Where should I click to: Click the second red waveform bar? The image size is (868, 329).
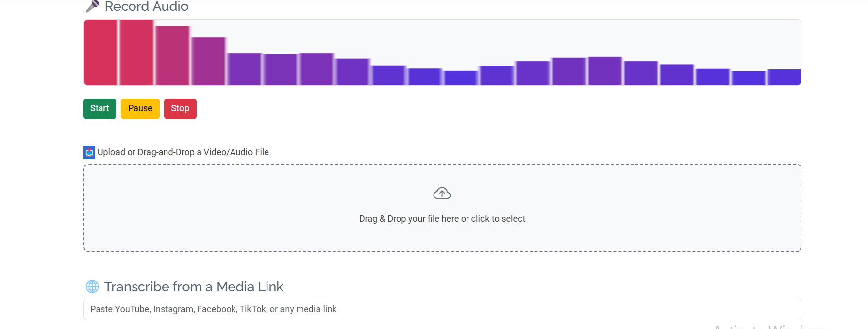coord(135,52)
